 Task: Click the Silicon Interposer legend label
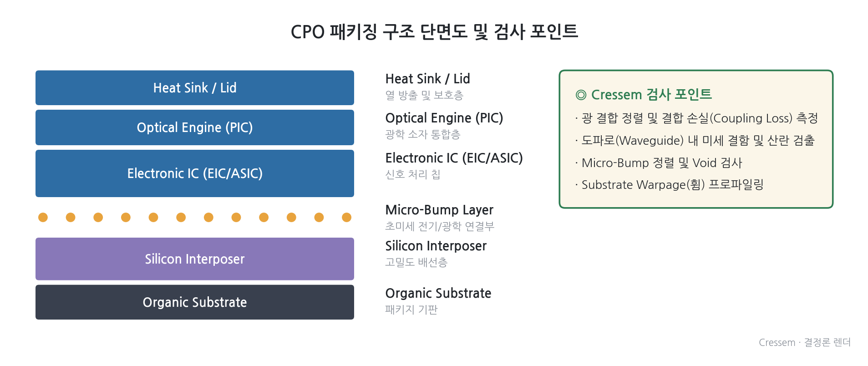coord(436,246)
